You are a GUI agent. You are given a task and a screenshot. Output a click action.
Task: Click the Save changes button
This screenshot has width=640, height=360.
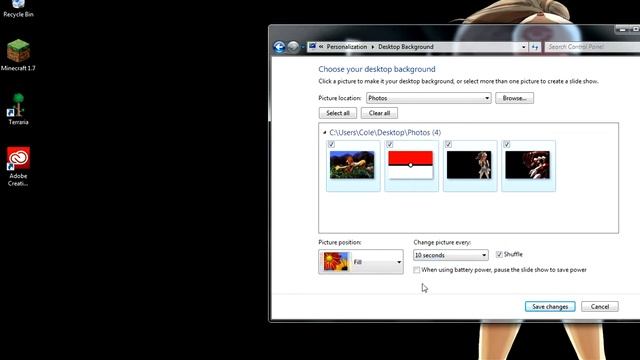(x=550, y=307)
